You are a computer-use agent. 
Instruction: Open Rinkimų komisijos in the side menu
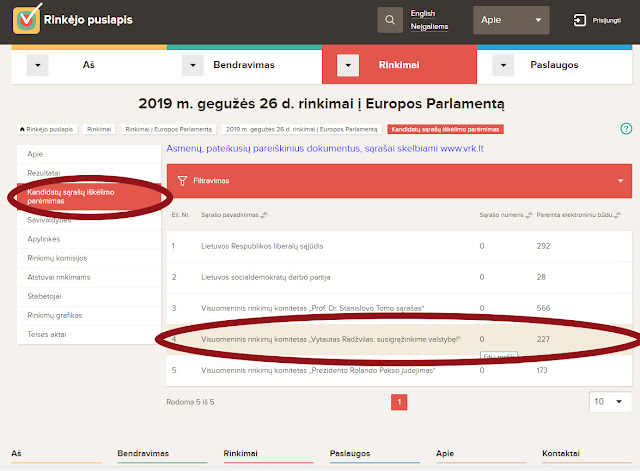coord(89,258)
